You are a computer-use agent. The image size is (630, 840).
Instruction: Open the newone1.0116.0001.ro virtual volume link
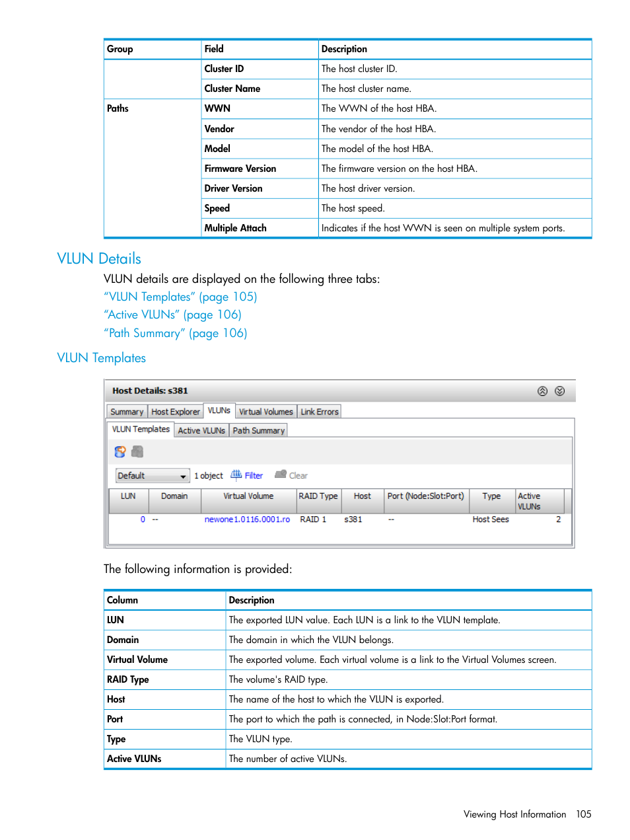click(x=247, y=519)
